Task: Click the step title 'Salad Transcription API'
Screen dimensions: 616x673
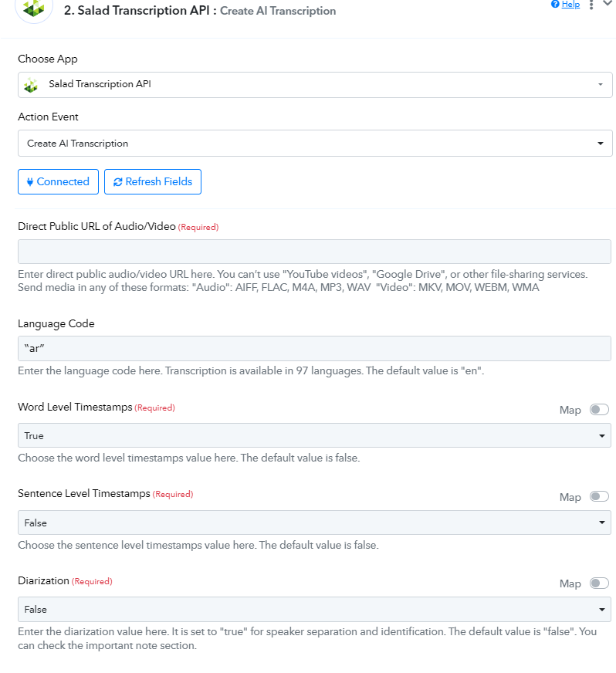Action: point(144,10)
